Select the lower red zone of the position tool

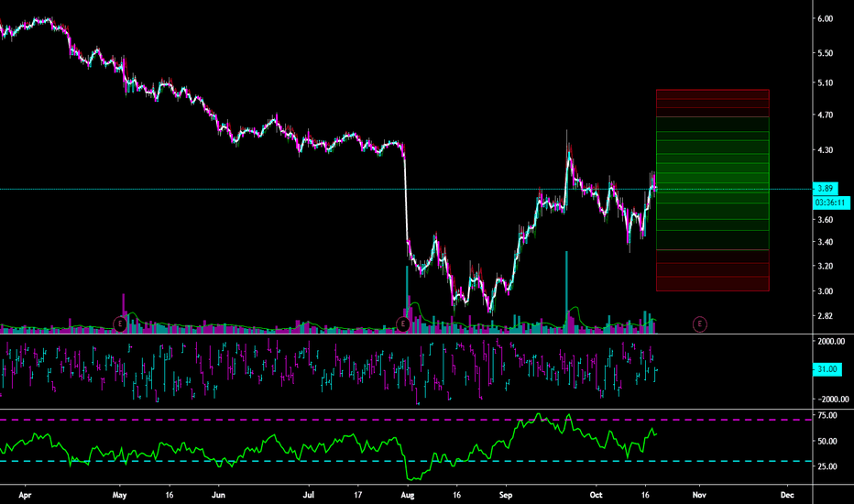pos(712,270)
